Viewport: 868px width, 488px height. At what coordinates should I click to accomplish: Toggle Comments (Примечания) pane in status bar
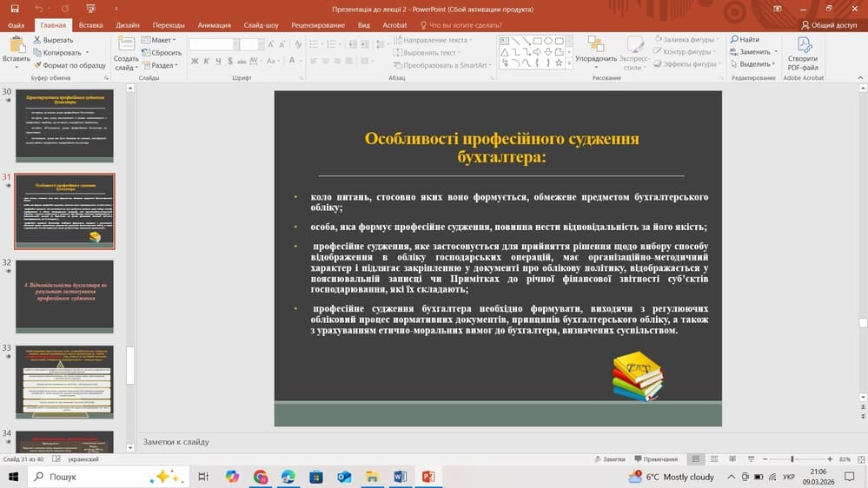655,458
